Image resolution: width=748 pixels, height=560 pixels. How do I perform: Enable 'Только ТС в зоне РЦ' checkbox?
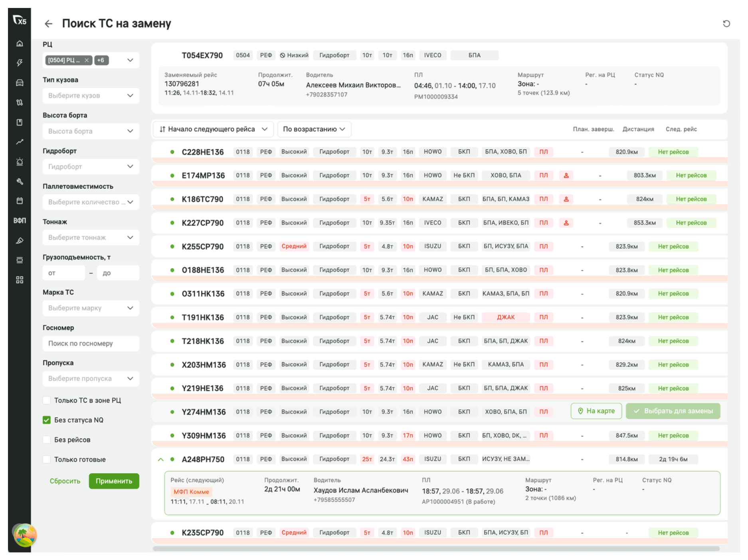click(47, 400)
